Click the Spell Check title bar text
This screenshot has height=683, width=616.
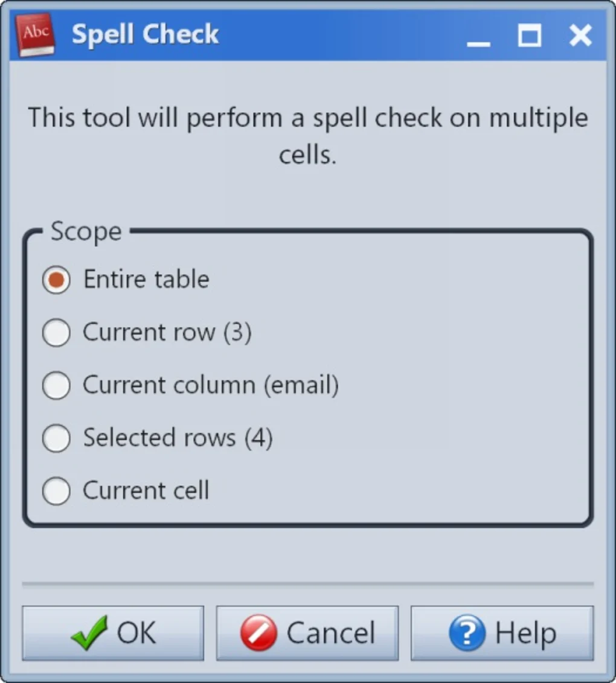tap(145, 34)
